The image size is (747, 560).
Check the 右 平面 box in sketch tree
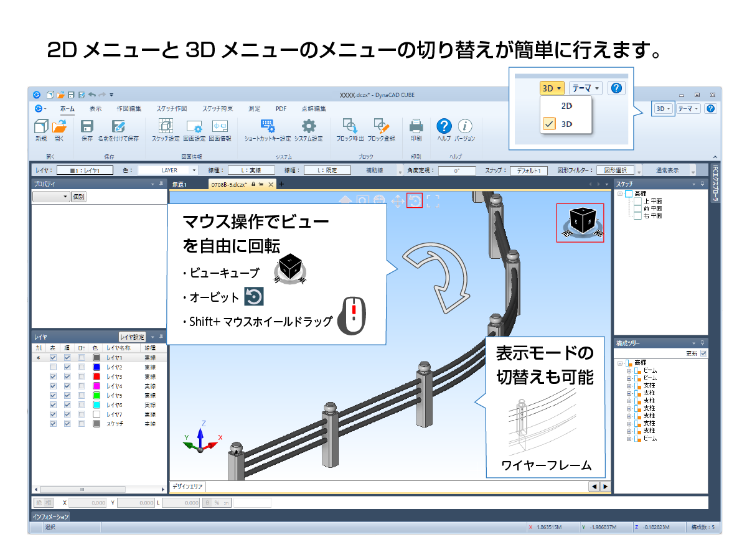(637, 216)
